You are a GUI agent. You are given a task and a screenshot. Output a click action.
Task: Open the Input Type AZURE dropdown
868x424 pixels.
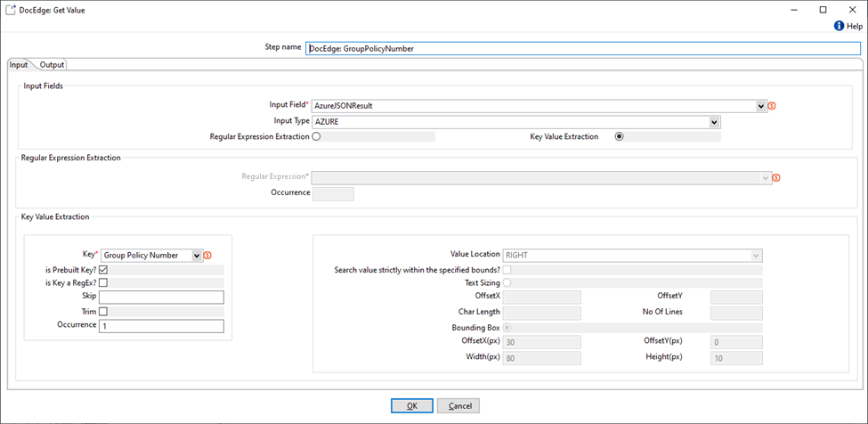714,122
